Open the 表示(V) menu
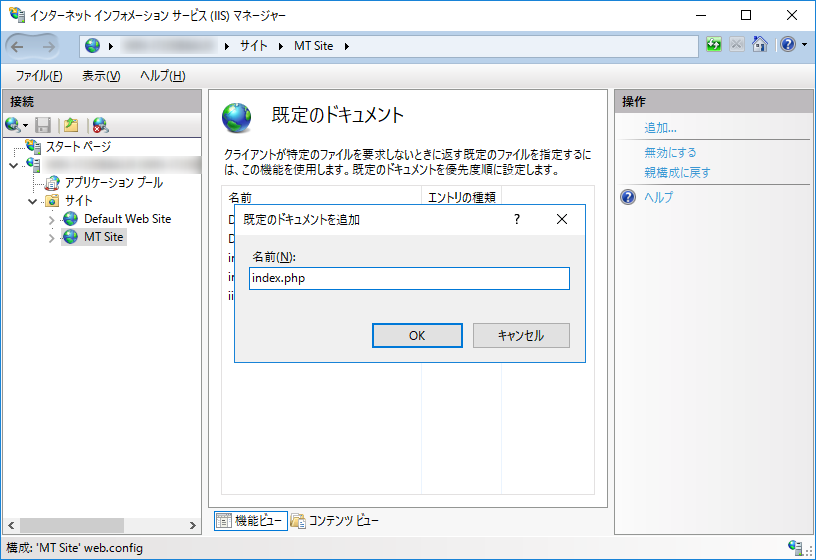 [101, 76]
